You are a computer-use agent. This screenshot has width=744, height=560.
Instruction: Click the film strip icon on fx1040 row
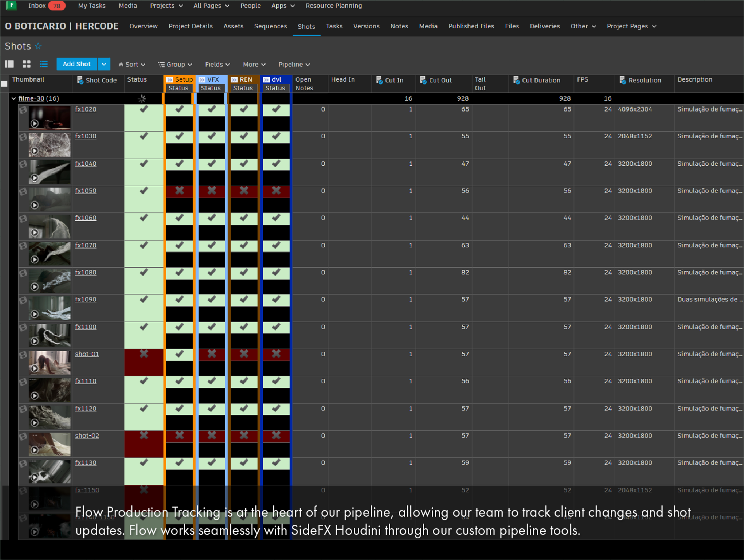coord(23,165)
